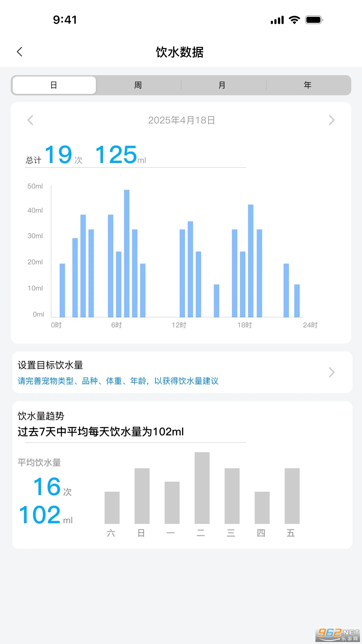Tap the 总计 125ml total value

pyautogui.click(x=117, y=155)
